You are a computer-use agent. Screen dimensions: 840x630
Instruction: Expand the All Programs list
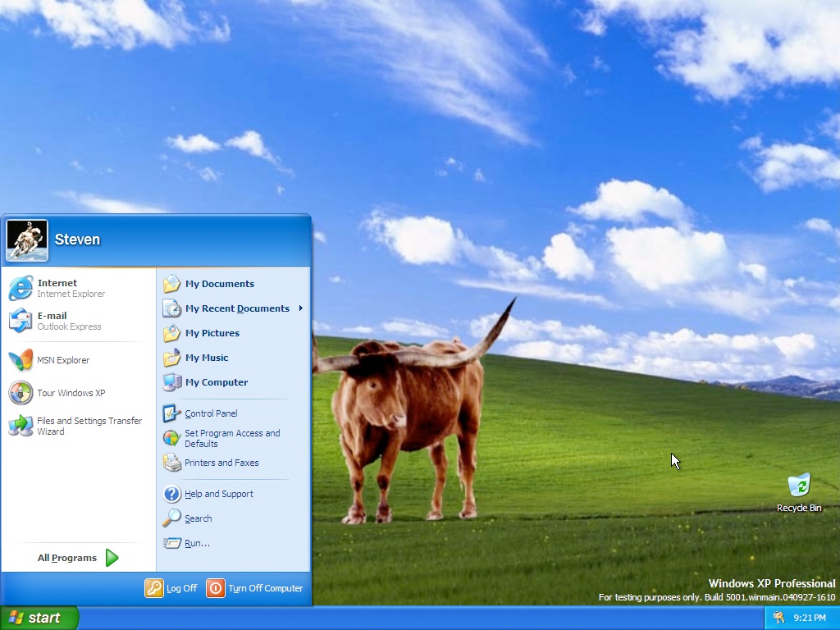[x=78, y=558]
